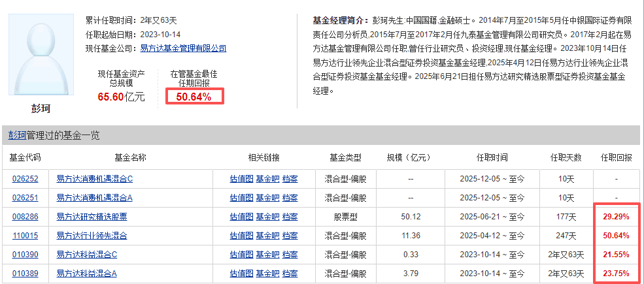Click the 相关链接 column header

click(x=263, y=157)
